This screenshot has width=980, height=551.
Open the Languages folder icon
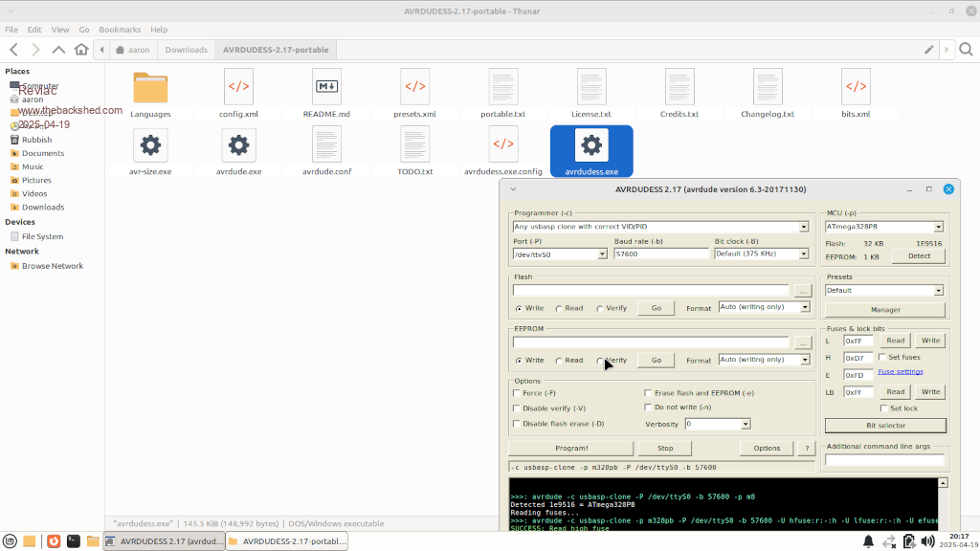(x=150, y=87)
